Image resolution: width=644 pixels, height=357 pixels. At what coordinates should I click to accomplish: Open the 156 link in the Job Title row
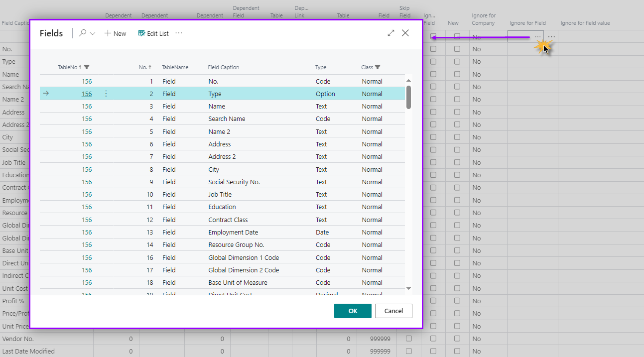(x=87, y=194)
